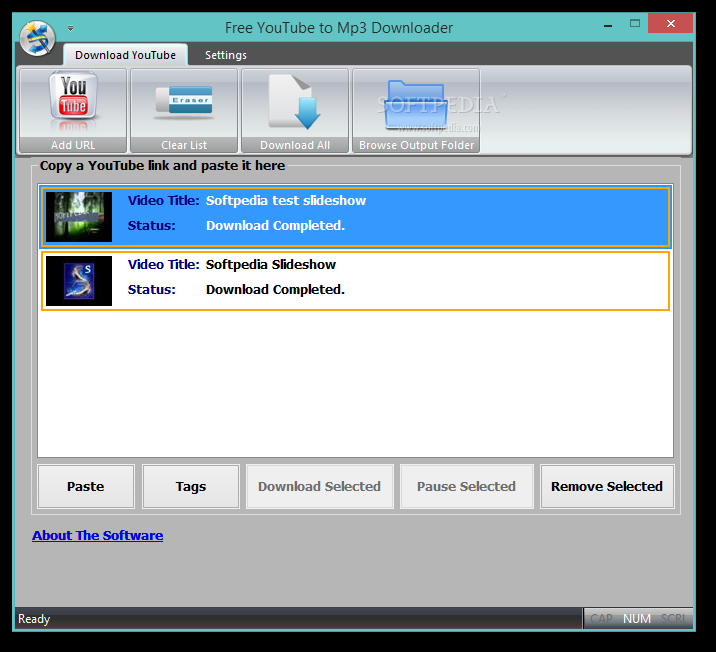Open Browse Output Folder icon
This screenshot has width=716, height=652.
[416, 110]
